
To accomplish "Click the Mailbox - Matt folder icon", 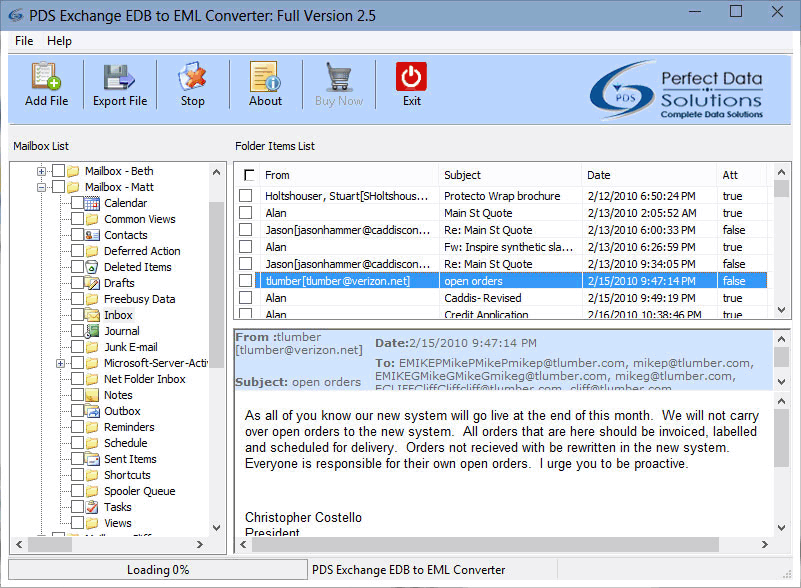I will pos(73,187).
